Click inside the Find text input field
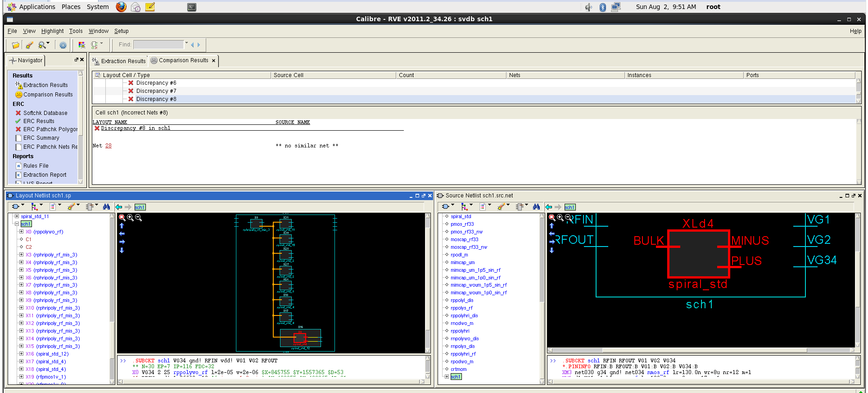Viewport: 868px width, 393px height. [158, 45]
